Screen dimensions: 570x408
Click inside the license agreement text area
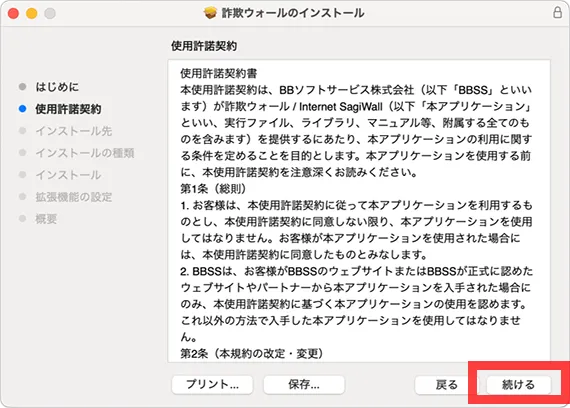click(x=359, y=211)
